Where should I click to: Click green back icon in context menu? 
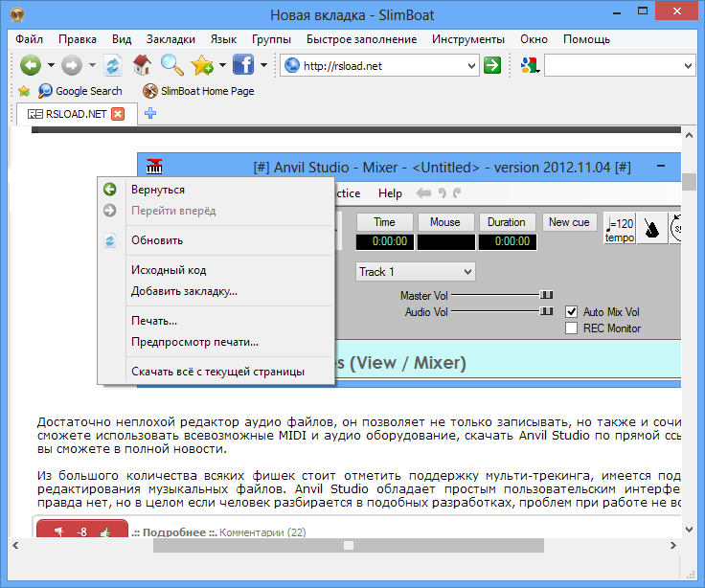(x=110, y=190)
